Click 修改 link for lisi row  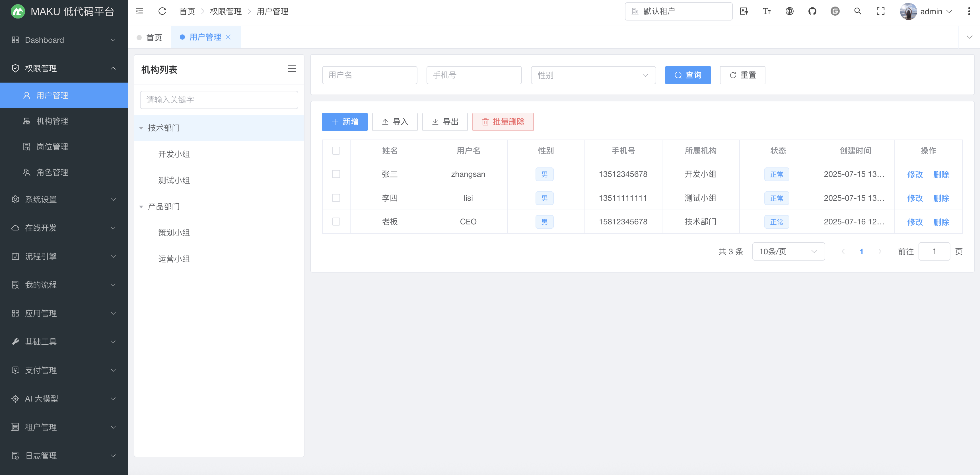[x=915, y=198]
